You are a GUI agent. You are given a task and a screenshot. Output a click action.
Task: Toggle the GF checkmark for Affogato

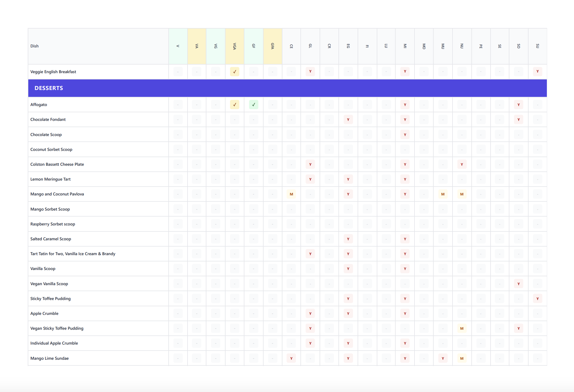(x=254, y=105)
